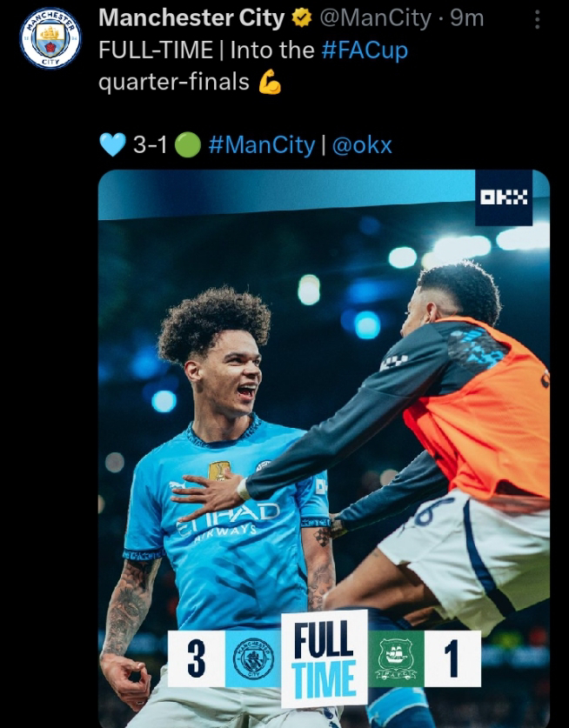Click the gold verified badge

click(301, 18)
